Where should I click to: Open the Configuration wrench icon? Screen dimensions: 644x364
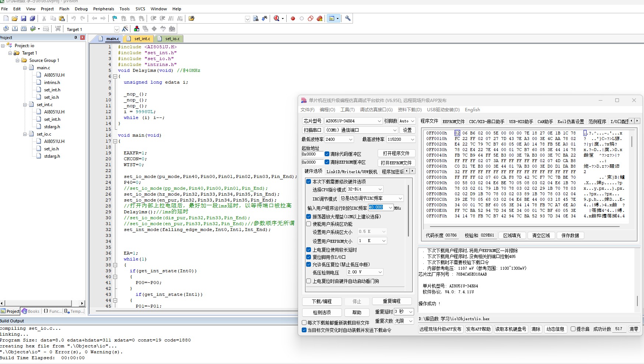[347, 18]
